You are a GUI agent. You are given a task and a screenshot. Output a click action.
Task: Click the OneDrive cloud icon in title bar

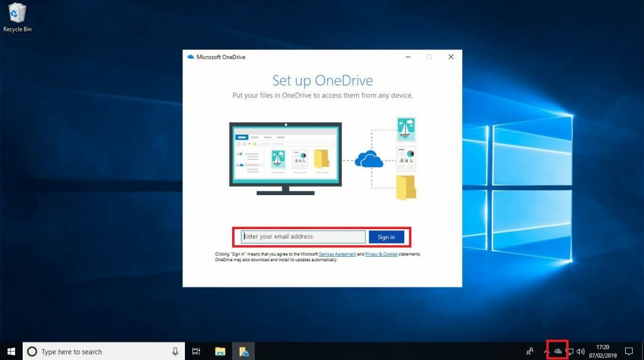[x=191, y=57]
